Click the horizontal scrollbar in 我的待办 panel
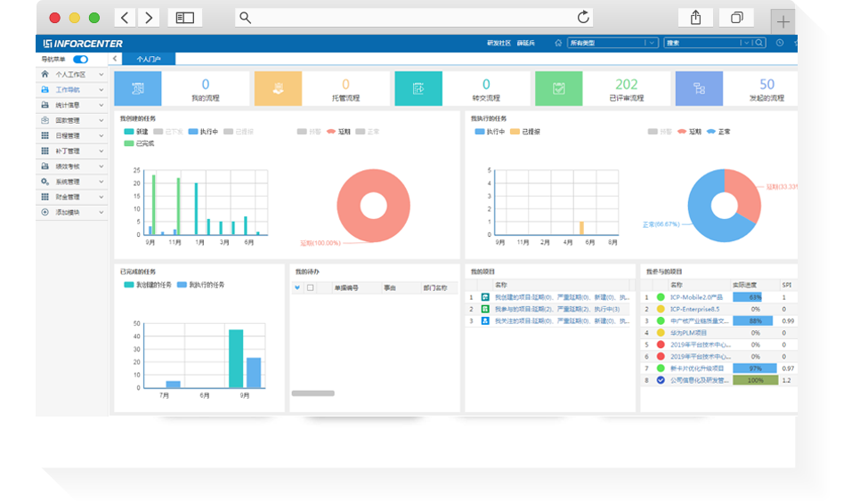 pyautogui.click(x=313, y=393)
